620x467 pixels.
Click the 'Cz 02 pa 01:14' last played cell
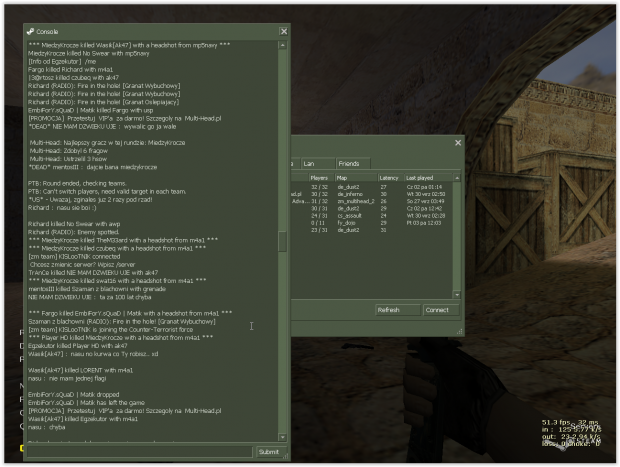[424, 187]
